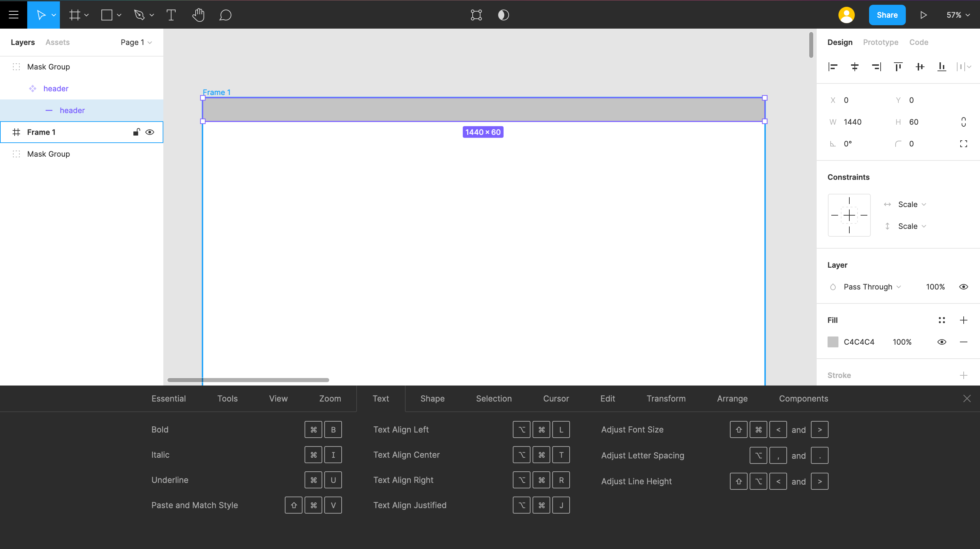This screenshot has width=980, height=549.
Task: Click the mask/contrast icon in toolbar
Action: coord(503,15)
